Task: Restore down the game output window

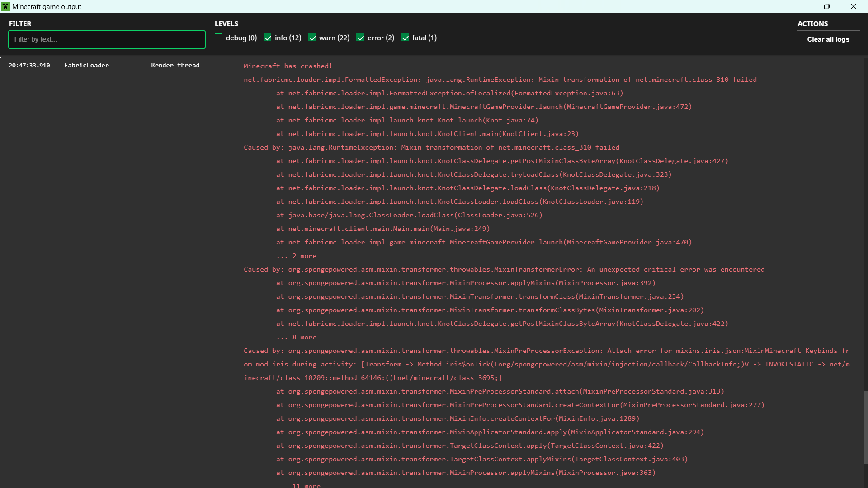Action: click(827, 6)
